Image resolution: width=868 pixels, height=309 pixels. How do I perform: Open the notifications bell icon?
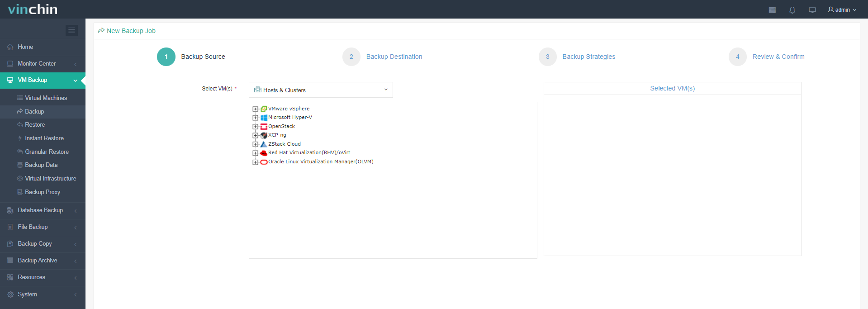[x=792, y=10]
